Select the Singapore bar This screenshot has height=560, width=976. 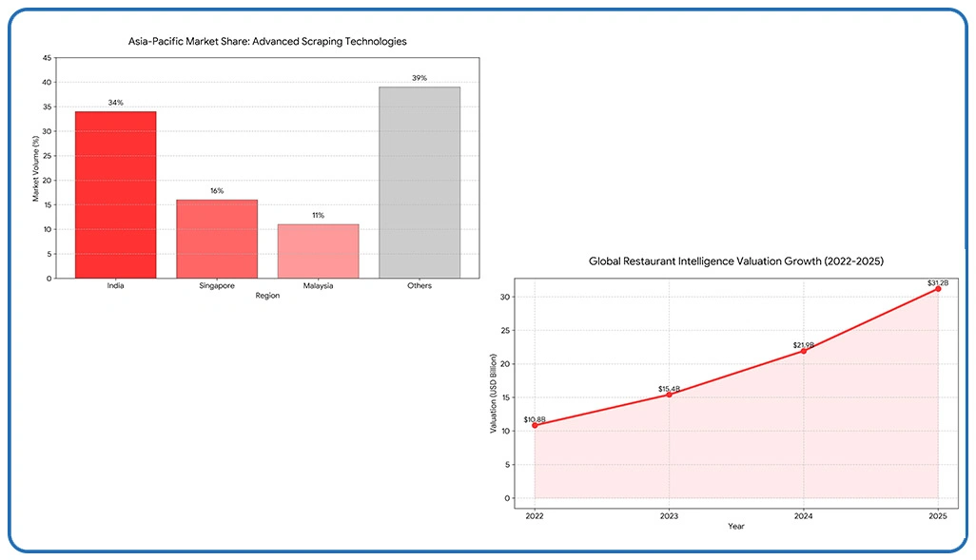coord(217,239)
